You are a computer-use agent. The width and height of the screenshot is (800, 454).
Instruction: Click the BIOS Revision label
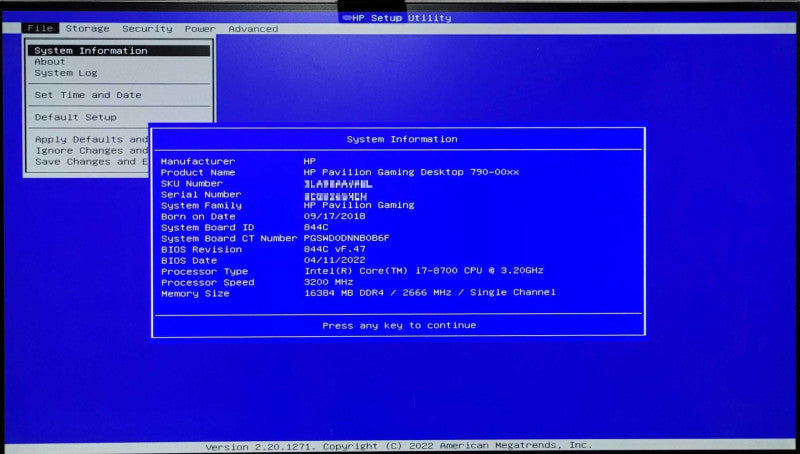tap(201, 249)
